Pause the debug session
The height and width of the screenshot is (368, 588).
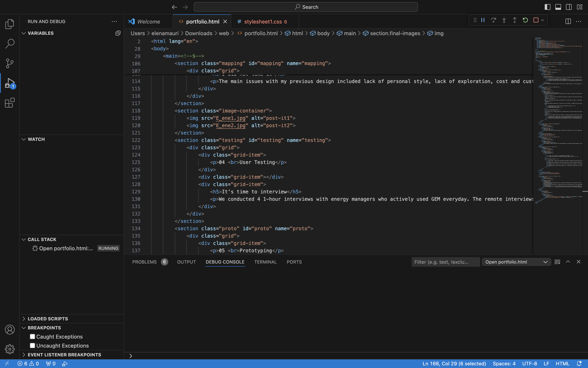(x=483, y=20)
